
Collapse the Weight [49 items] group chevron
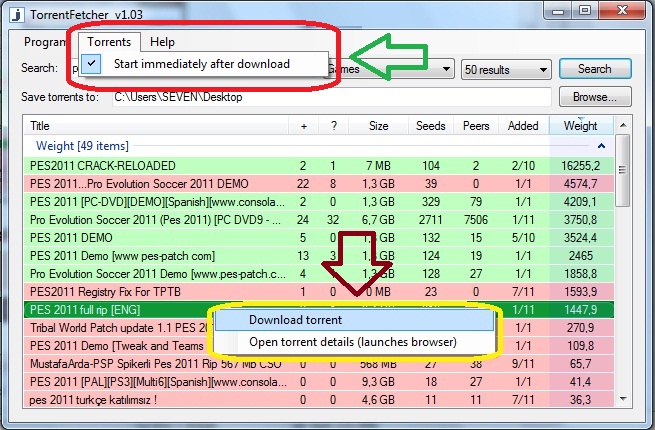point(602,146)
